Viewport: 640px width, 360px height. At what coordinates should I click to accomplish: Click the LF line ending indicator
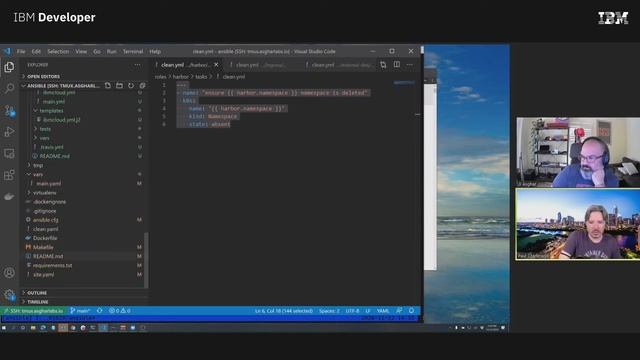[368, 311]
